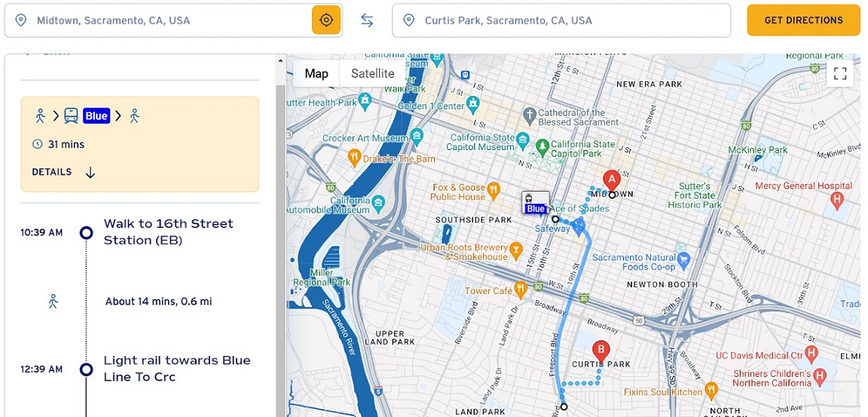Click the Midtown origin input field
The width and height of the screenshot is (868, 417).
(170, 20)
